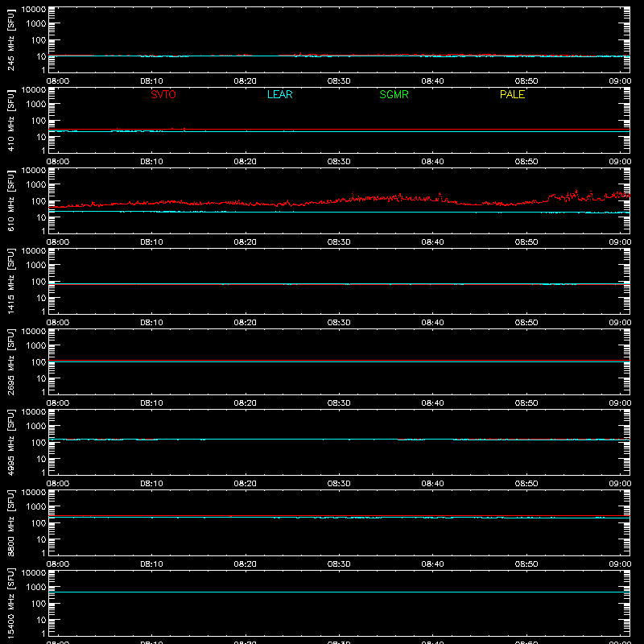Image resolution: width=644 pixels, height=644 pixels.
Task: Click the 08:10 label under the 410 MHz panel
Action: [151, 162]
